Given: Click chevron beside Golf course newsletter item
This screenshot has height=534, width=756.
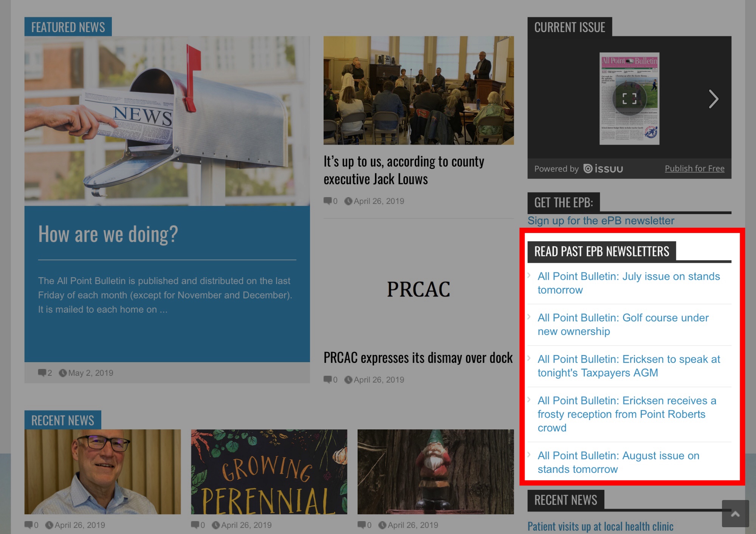Looking at the screenshot, I should click(529, 317).
